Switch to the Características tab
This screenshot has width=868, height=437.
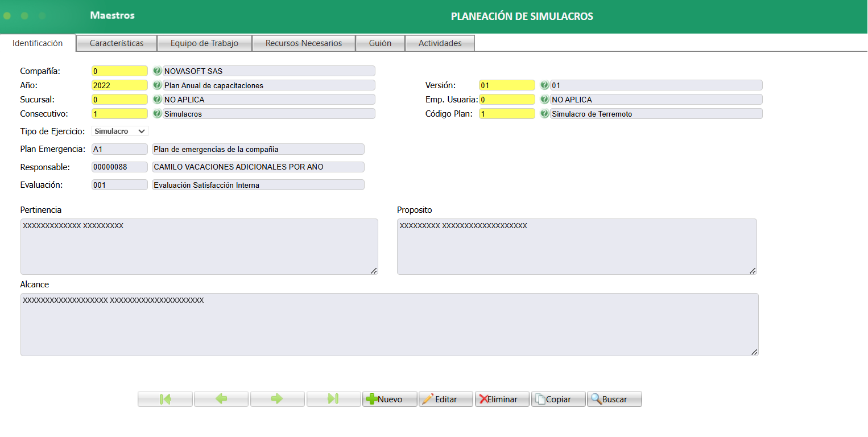tap(116, 43)
